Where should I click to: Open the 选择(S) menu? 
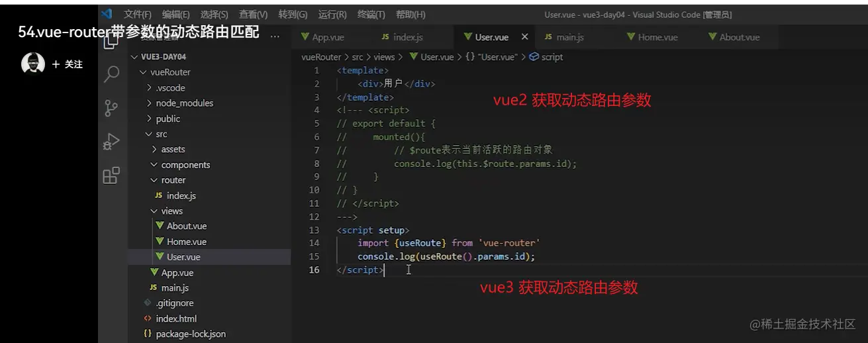[x=215, y=15]
